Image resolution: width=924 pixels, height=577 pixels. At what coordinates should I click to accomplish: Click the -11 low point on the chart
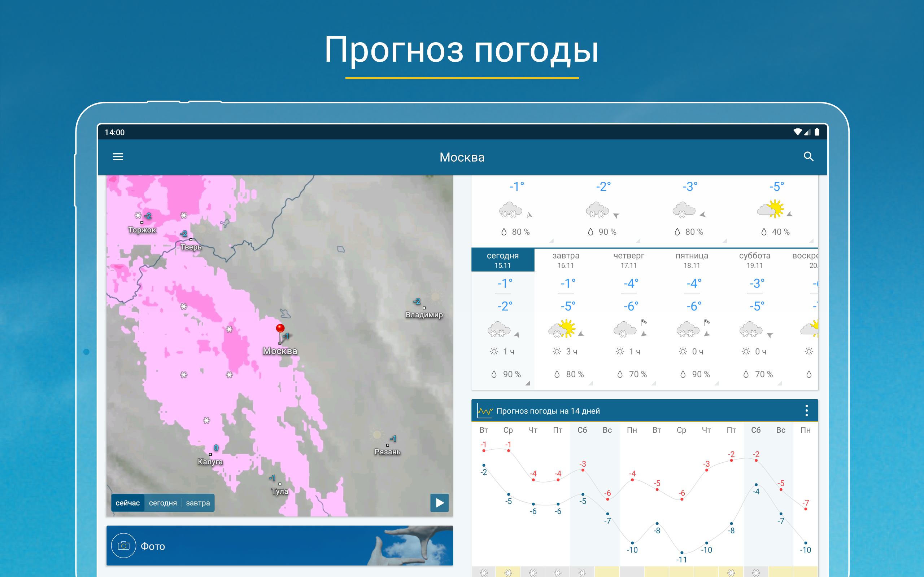click(681, 552)
